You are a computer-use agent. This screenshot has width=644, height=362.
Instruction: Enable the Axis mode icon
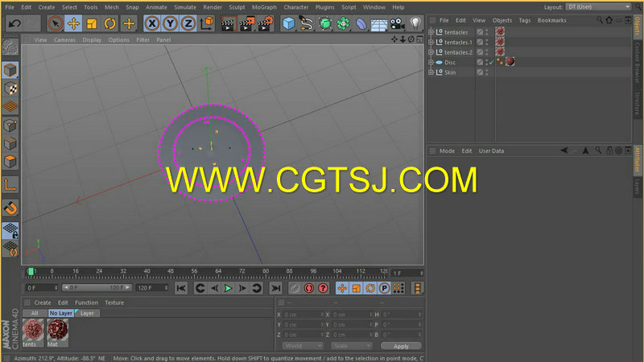pyautogui.click(x=10, y=185)
